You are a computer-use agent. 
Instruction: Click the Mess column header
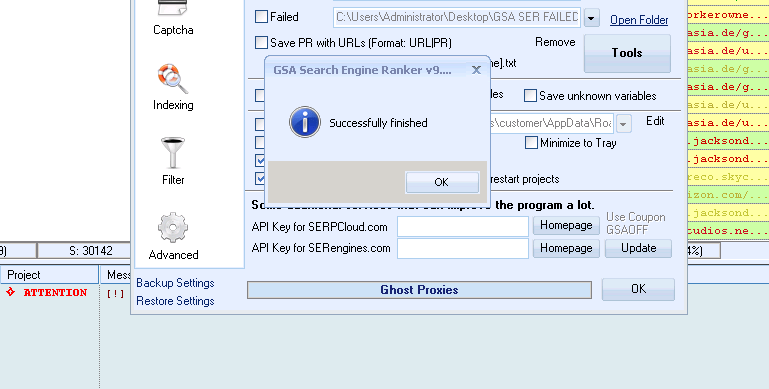[x=115, y=275]
